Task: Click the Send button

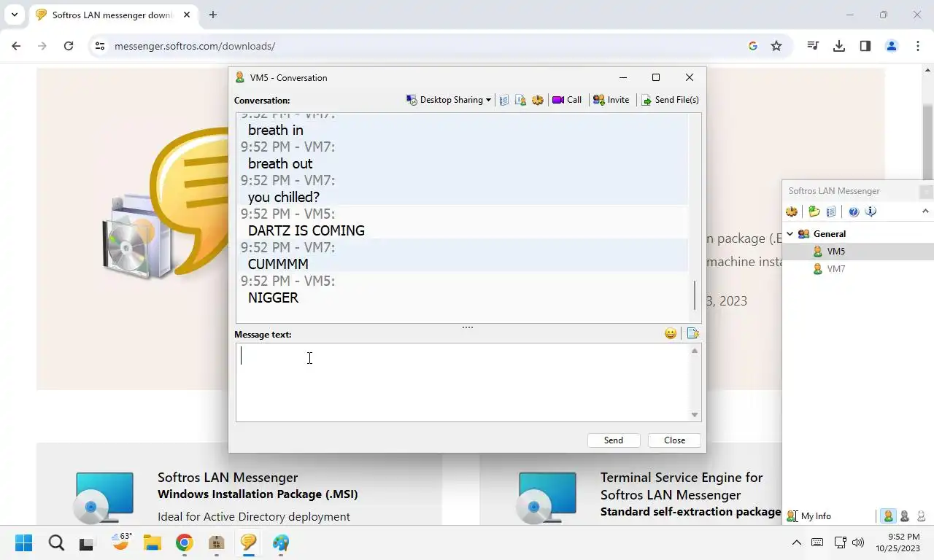Action: pos(614,440)
